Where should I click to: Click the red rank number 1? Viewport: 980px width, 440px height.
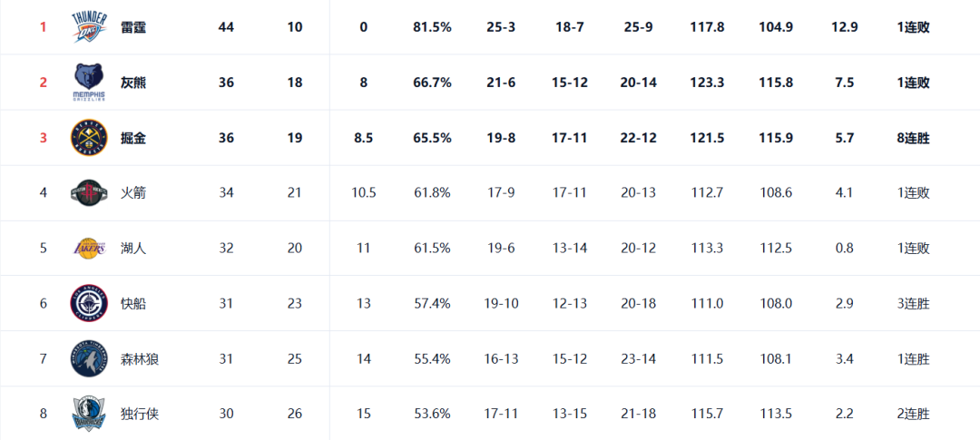pyautogui.click(x=44, y=27)
